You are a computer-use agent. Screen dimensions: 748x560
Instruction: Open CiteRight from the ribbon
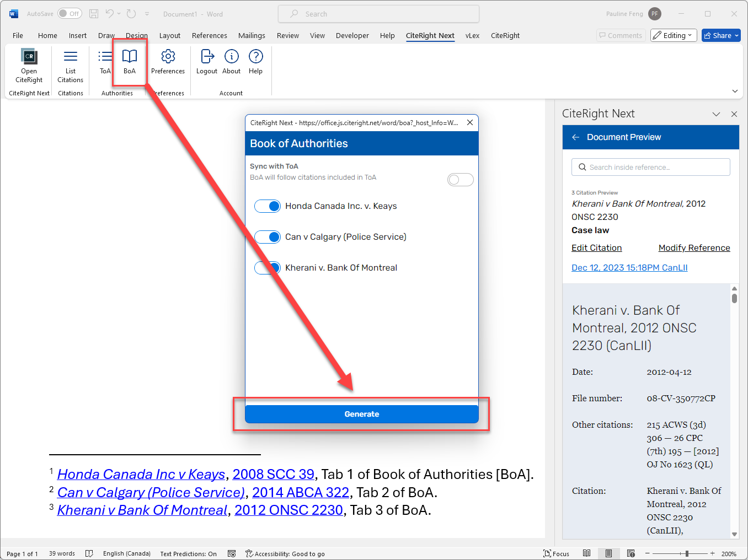[x=29, y=66]
